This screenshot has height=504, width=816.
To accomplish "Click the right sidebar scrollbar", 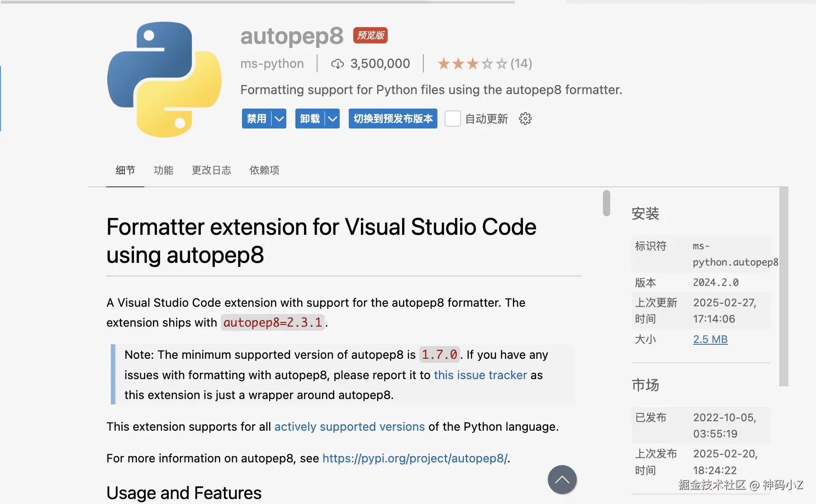I will pyautogui.click(x=784, y=286).
